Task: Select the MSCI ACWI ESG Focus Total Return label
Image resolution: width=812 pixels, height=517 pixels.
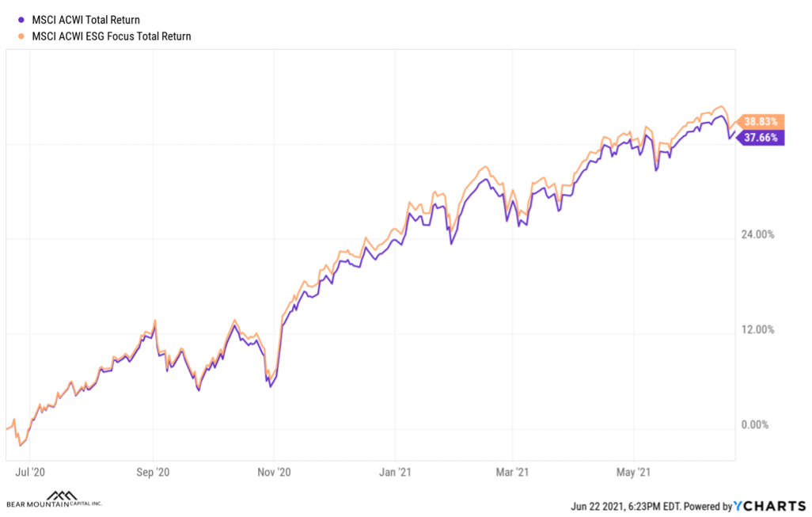Action: tap(112, 36)
